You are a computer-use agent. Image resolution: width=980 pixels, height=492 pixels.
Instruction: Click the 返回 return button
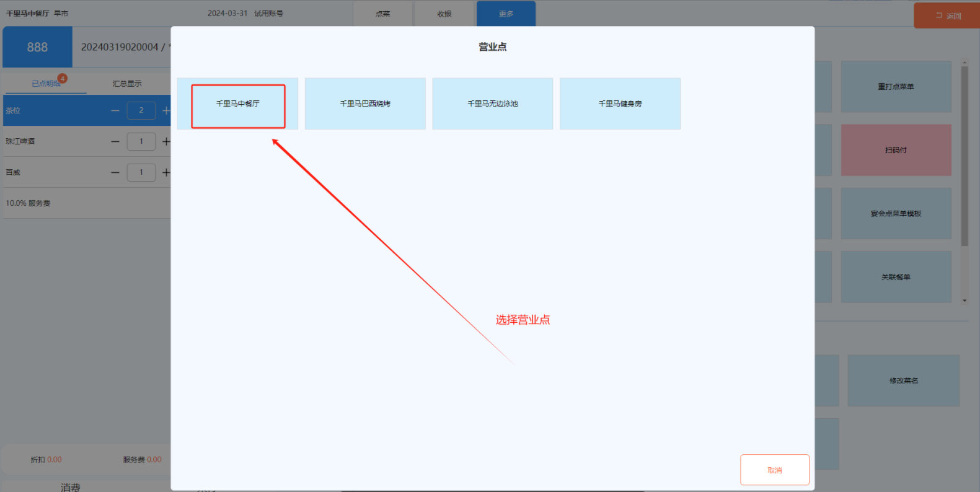pos(947,15)
